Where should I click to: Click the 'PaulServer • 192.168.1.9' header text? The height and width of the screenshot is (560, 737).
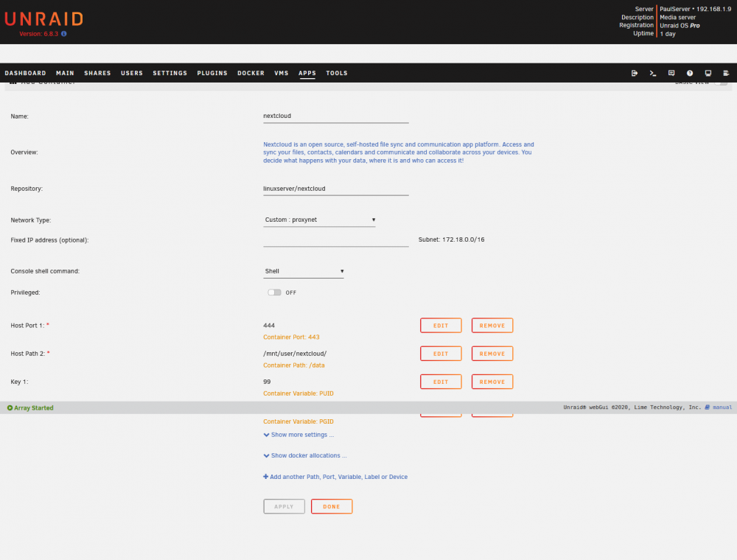695,9
